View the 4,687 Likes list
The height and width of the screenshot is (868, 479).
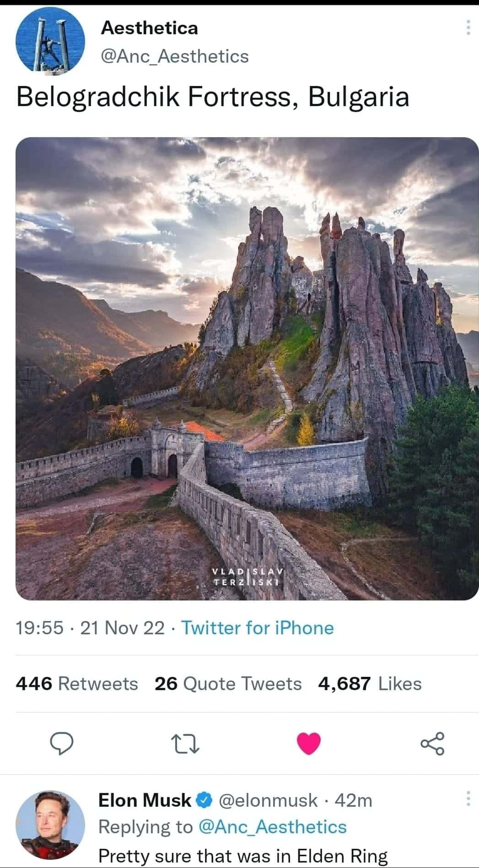tap(370, 683)
